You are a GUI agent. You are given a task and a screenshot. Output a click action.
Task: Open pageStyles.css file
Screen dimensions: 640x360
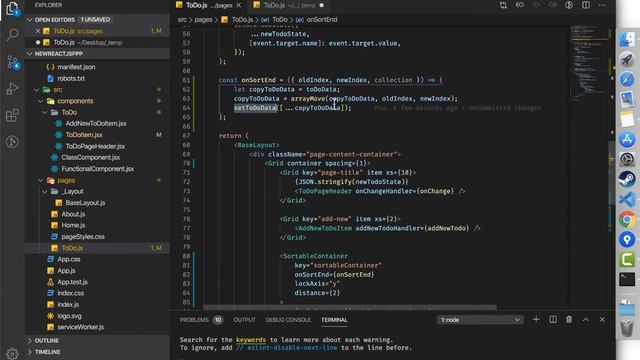(x=83, y=237)
